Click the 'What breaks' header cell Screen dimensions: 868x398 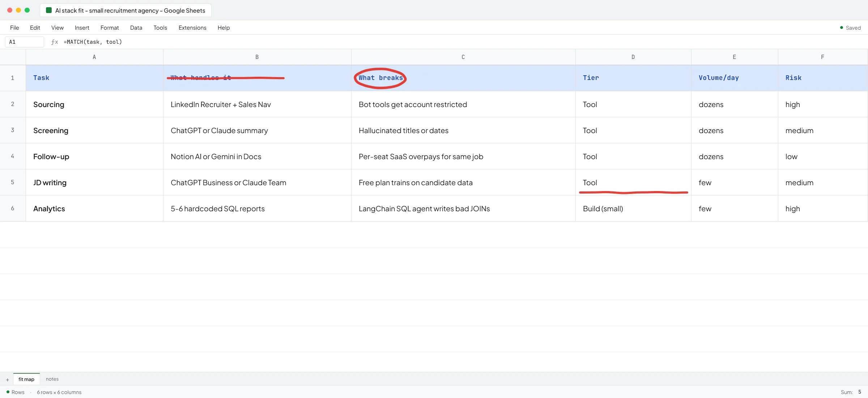(463, 78)
